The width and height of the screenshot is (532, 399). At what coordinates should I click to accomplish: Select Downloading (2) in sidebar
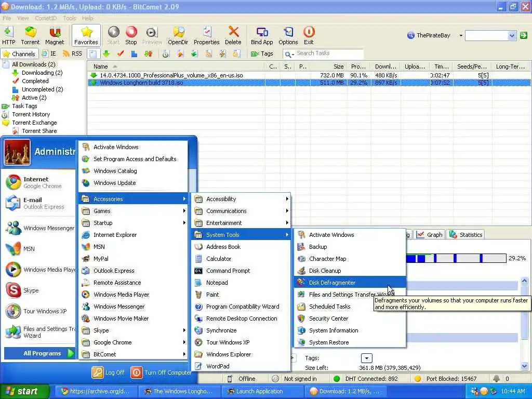42,73
